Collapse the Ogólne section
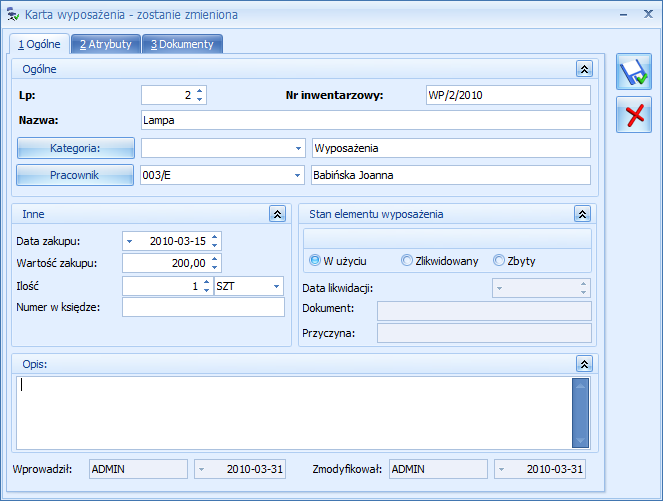 [584, 69]
